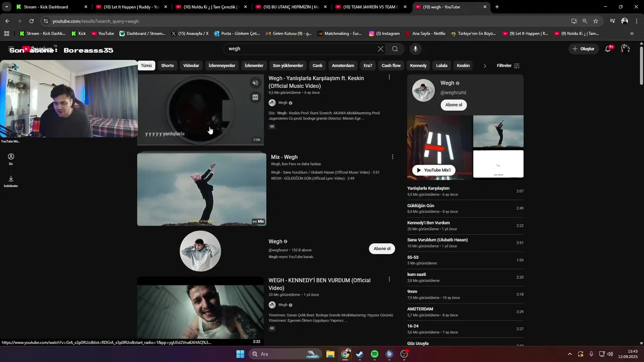Start voice search with microphone icon

pyautogui.click(x=415, y=49)
